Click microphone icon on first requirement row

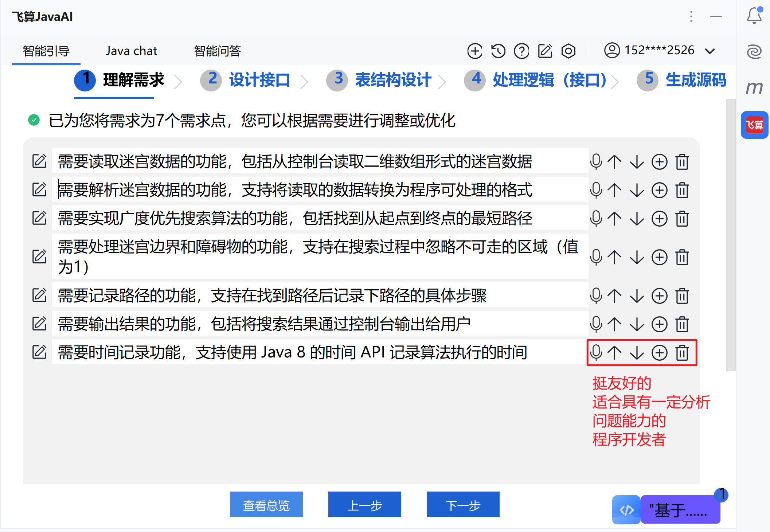[x=596, y=162]
